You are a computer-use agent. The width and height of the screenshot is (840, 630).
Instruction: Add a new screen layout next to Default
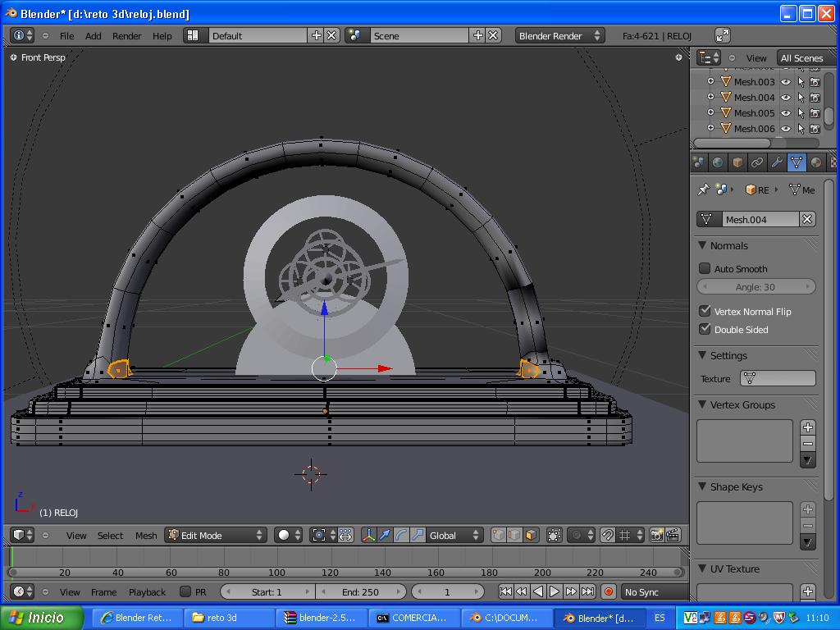coord(317,35)
